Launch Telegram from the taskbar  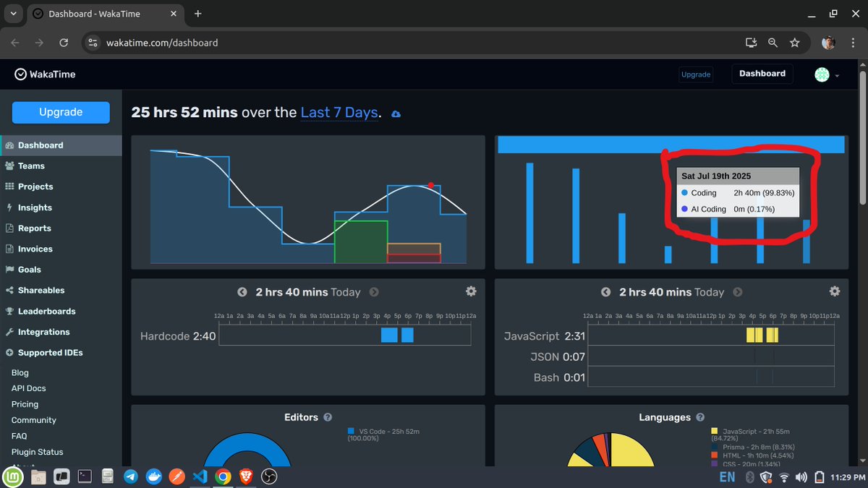click(x=131, y=476)
